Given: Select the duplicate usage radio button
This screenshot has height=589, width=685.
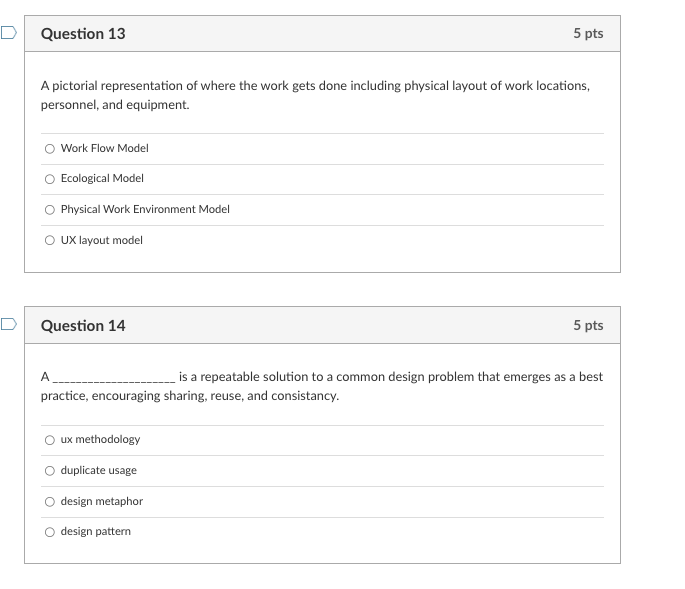Looking at the screenshot, I should pos(50,471).
